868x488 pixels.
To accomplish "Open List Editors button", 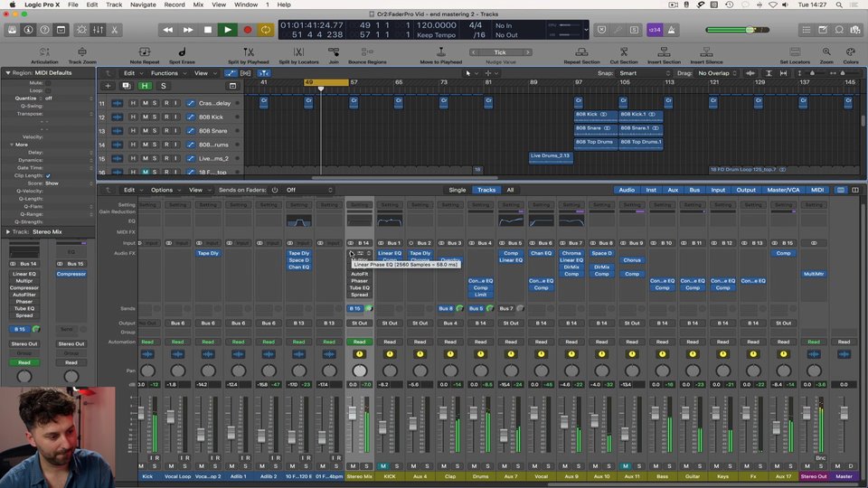I will coord(807,30).
